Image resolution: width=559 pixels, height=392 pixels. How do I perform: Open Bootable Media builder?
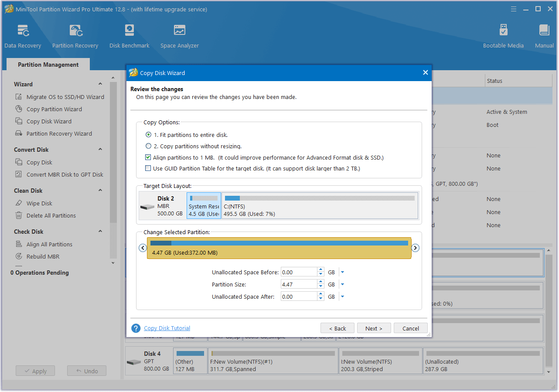(503, 37)
